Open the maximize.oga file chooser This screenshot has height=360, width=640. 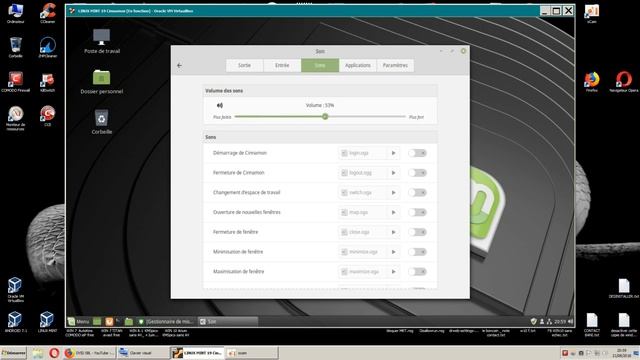(x=363, y=272)
